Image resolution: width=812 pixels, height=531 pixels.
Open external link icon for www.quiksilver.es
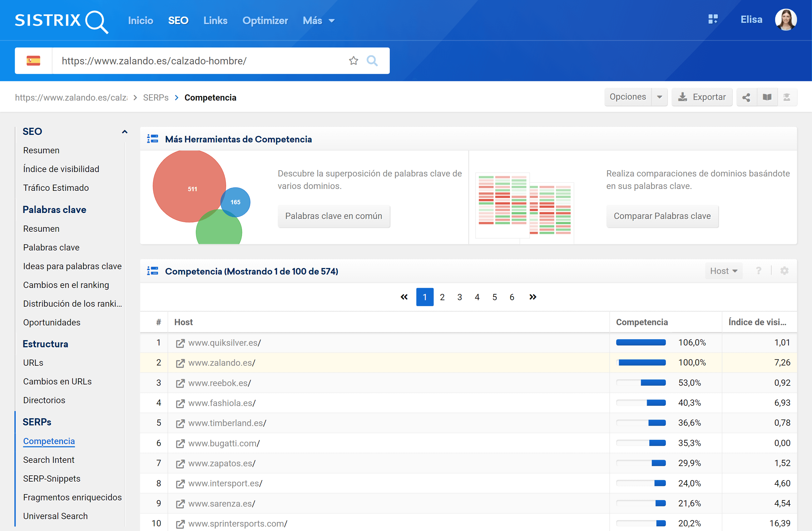(x=180, y=343)
